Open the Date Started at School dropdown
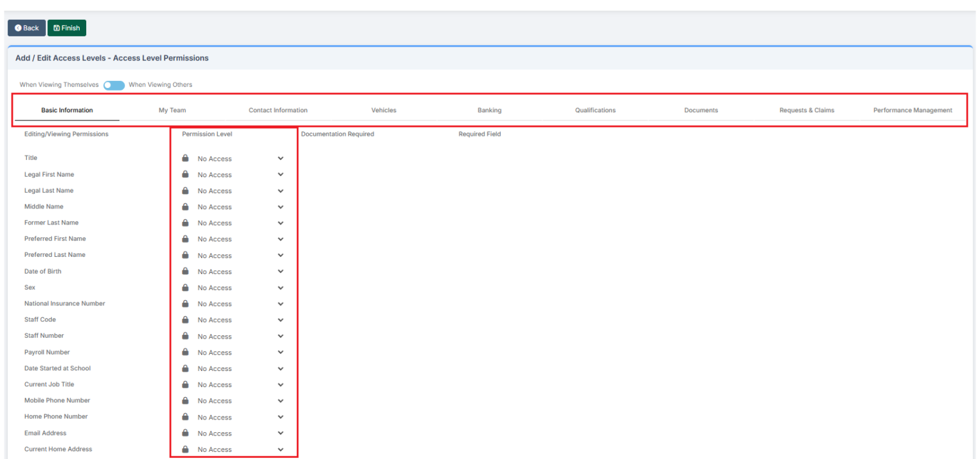The width and height of the screenshot is (980, 459). (280, 368)
